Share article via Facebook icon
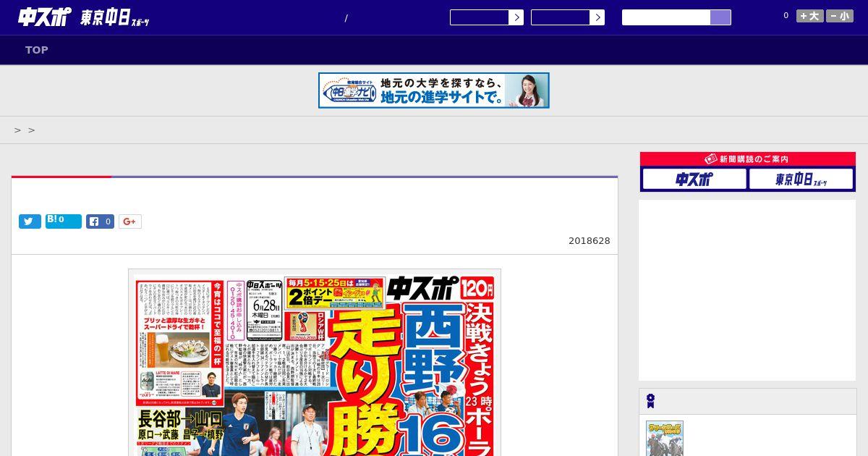 pyautogui.click(x=101, y=221)
